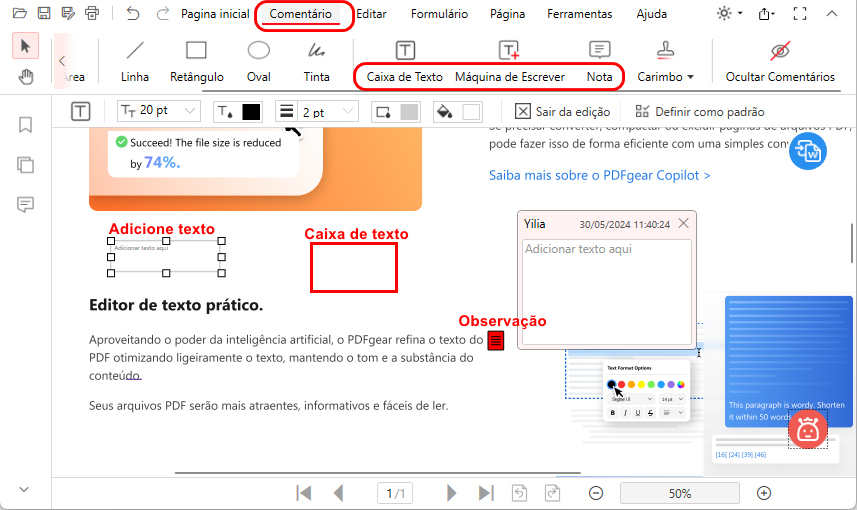The height and width of the screenshot is (510, 857).
Task: Select the Linha drawing tool
Action: (x=135, y=62)
